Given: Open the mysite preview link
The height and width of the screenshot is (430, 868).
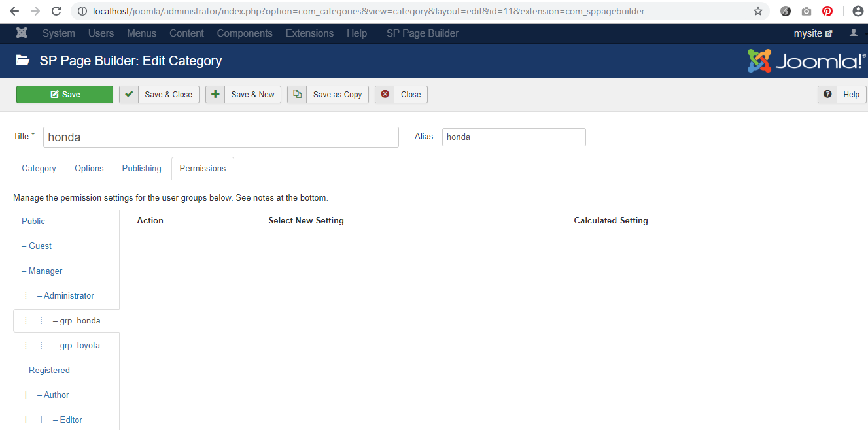Looking at the screenshot, I should click(x=813, y=33).
